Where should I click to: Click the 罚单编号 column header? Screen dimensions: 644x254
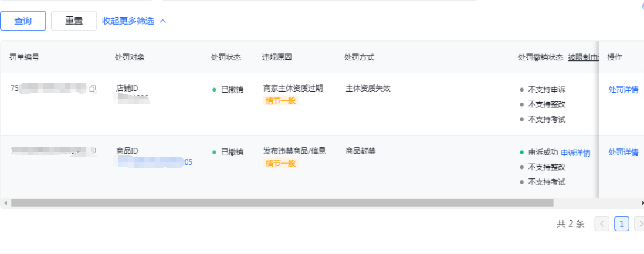tap(25, 57)
